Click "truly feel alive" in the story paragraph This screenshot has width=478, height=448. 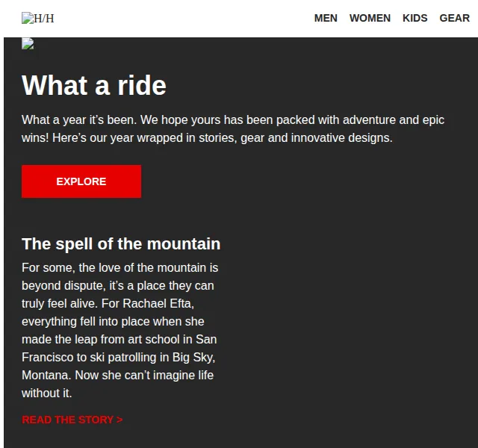coord(60,304)
